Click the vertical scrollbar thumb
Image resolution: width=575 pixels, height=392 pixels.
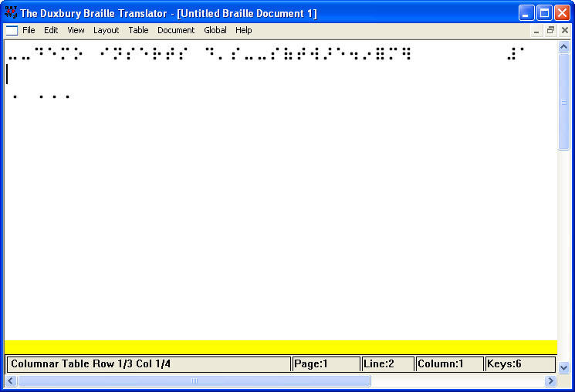click(563, 102)
